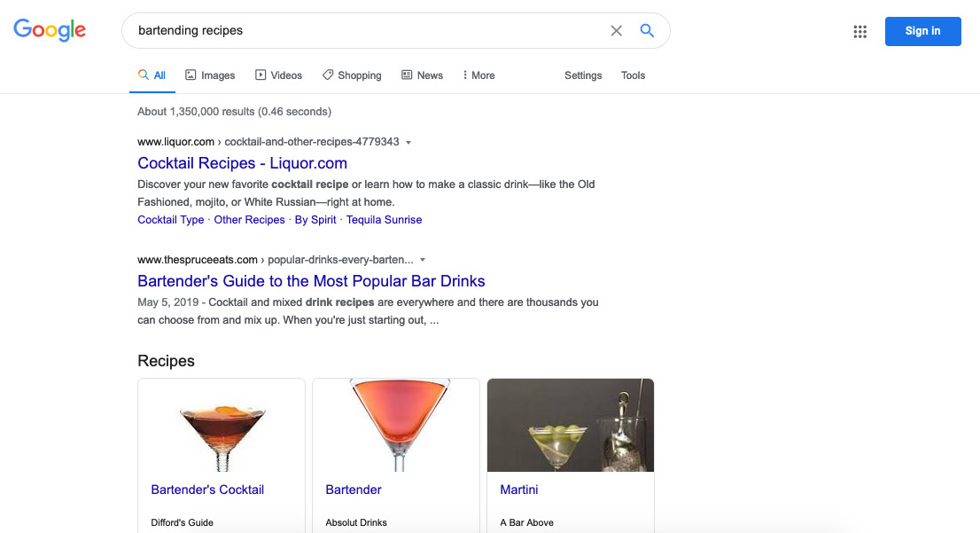Click the Bartender's Cocktail drink image
The height and width of the screenshot is (533, 980).
click(x=222, y=426)
